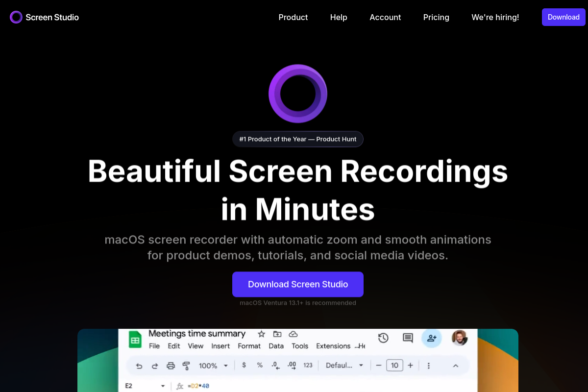Open version history clock icon

click(383, 338)
